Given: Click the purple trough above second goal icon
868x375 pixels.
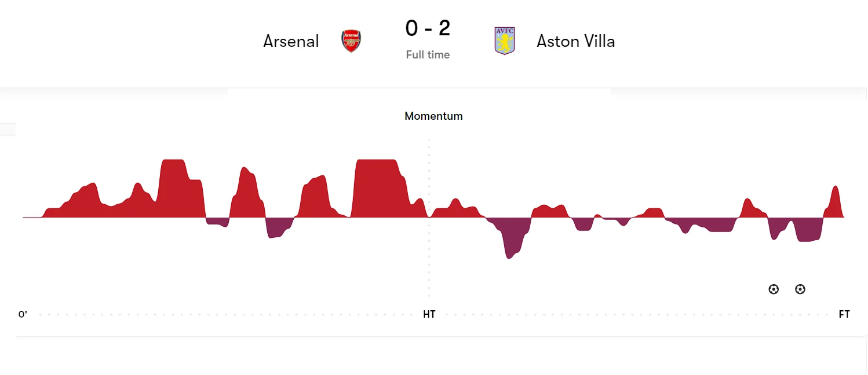Looking at the screenshot, I should click(805, 231).
